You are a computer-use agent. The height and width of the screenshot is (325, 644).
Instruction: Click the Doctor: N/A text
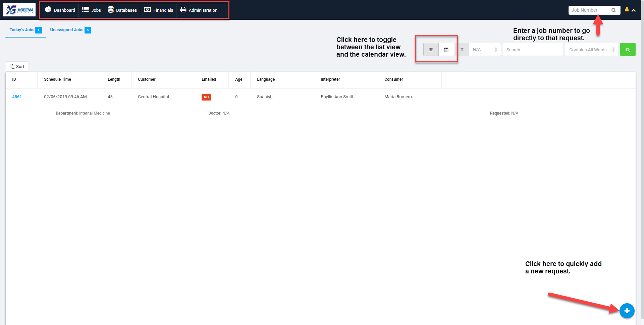[219, 113]
